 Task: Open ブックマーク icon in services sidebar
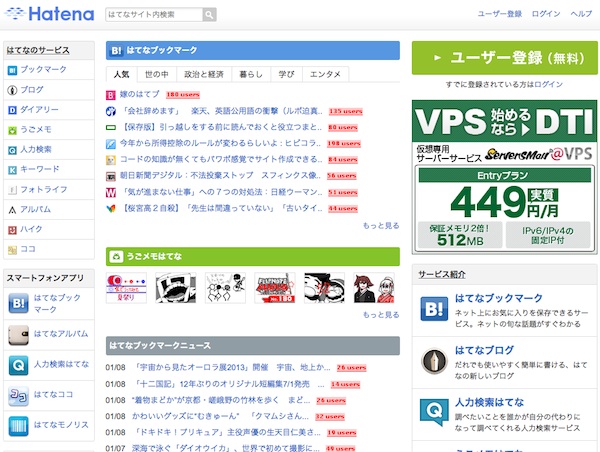point(12,71)
